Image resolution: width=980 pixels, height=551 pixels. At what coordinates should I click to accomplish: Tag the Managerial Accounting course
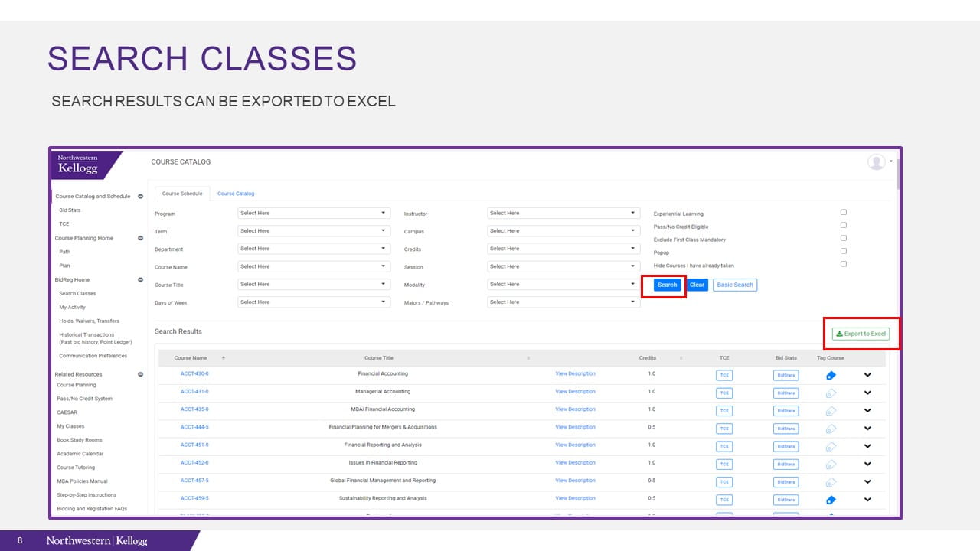(x=831, y=393)
